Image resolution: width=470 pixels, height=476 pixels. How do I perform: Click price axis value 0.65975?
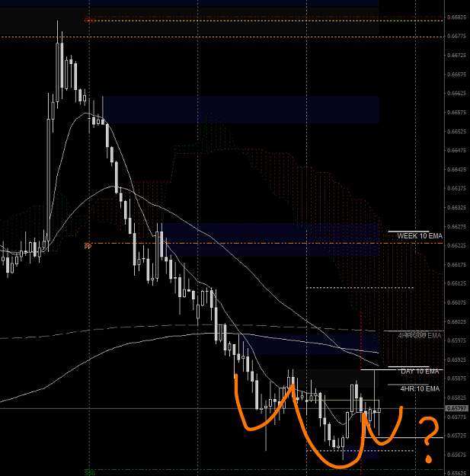[x=456, y=340]
